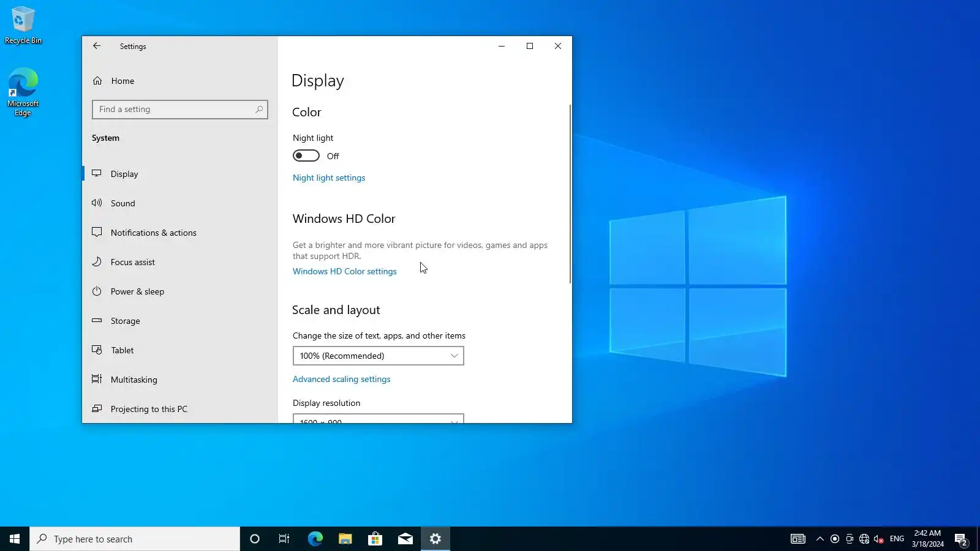Open Storage settings page
This screenshot has width=980, height=551.
point(180,321)
